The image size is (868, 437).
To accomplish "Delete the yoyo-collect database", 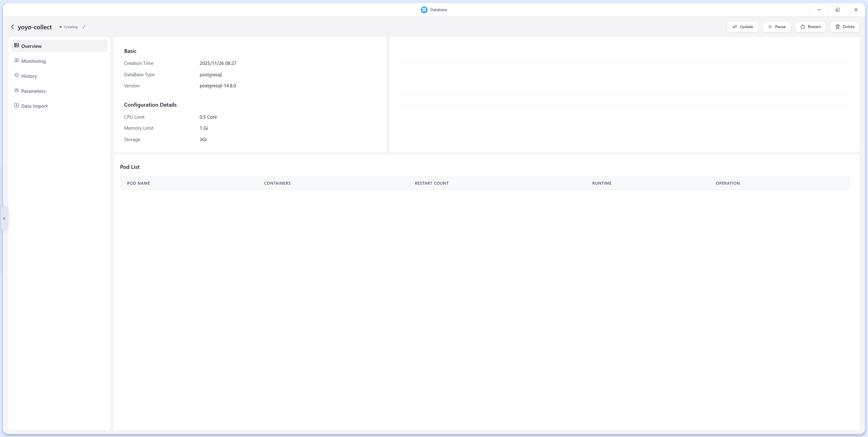I will click(x=844, y=27).
